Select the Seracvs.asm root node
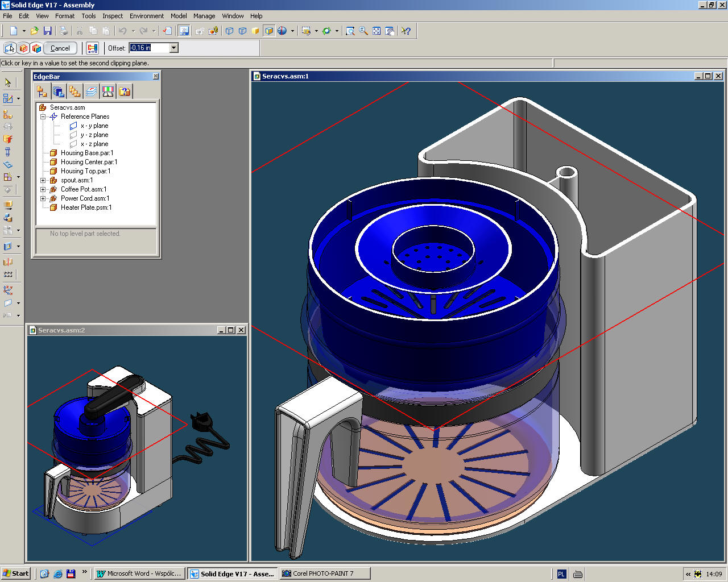 (67, 107)
